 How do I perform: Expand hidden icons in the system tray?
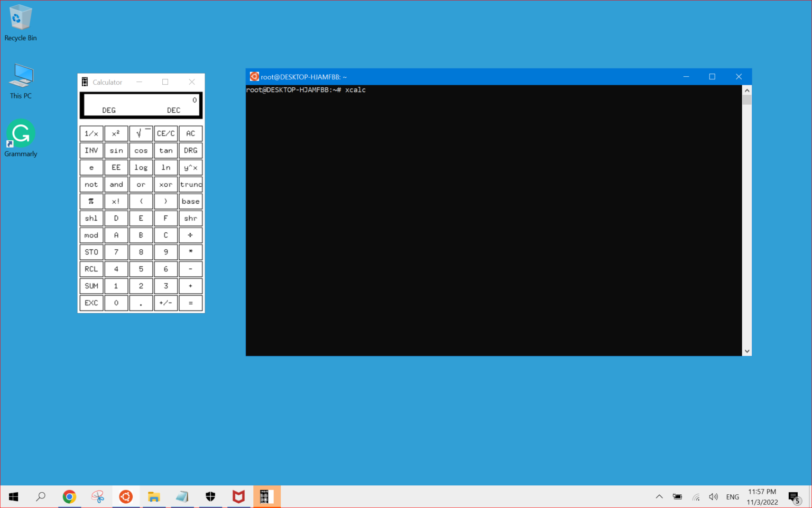click(659, 496)
